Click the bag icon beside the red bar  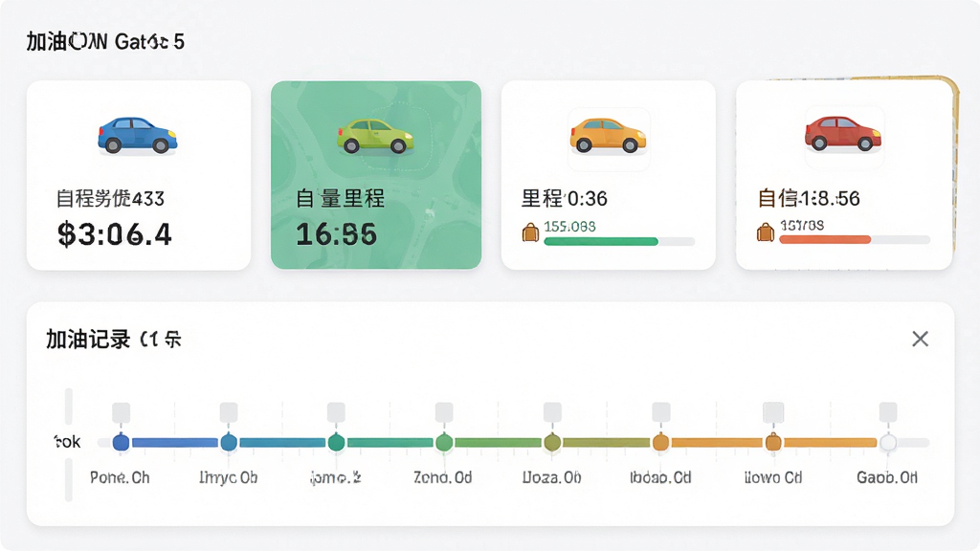(x=765, y=233)
